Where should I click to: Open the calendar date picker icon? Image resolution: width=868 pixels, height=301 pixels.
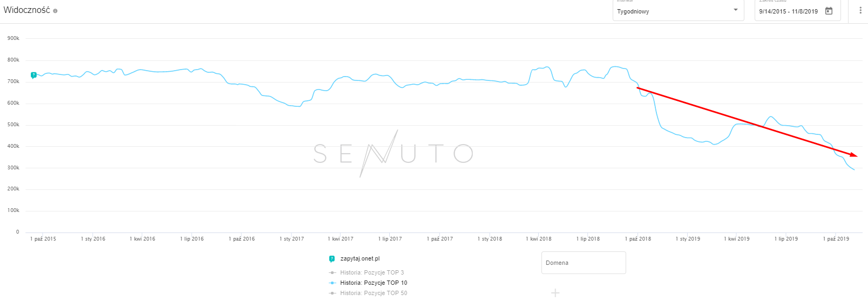click(x=829, y=11)
